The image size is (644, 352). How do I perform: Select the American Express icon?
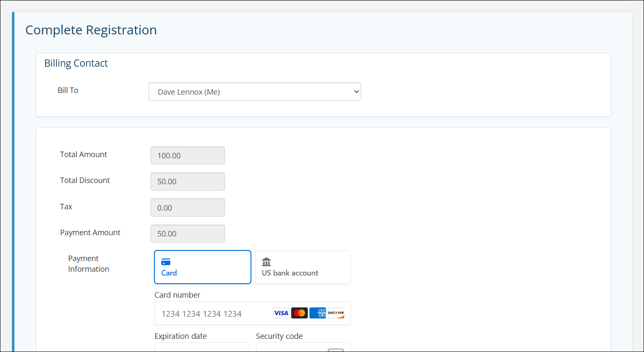[318, 313]
